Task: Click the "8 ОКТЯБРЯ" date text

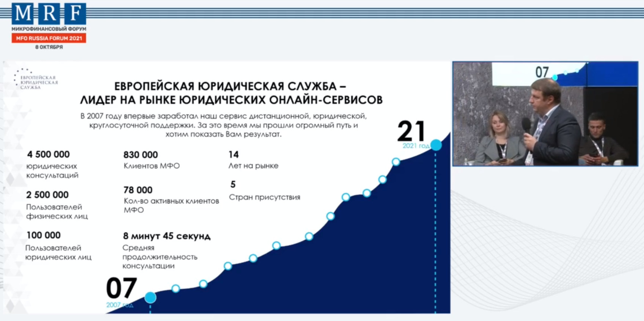Action: [x=49, y=47]
